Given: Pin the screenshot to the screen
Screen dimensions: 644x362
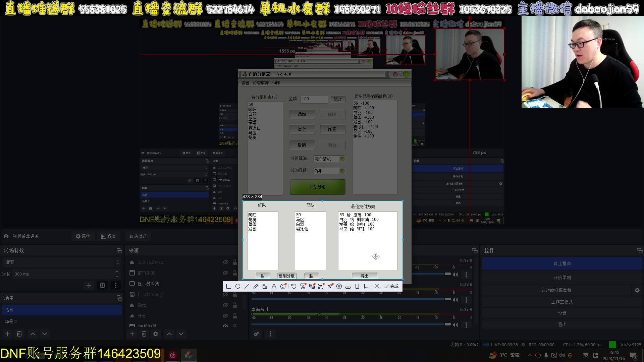Looking at the screenshot, I should 330,286.
